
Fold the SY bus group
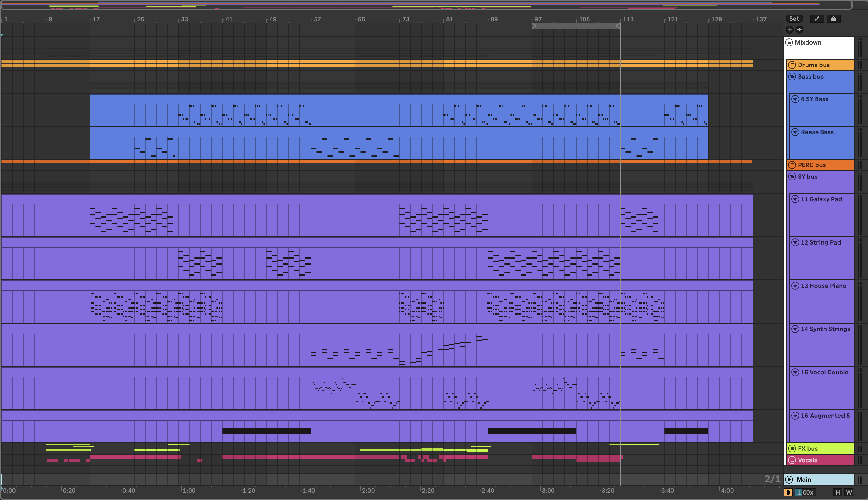click(792, 177)
